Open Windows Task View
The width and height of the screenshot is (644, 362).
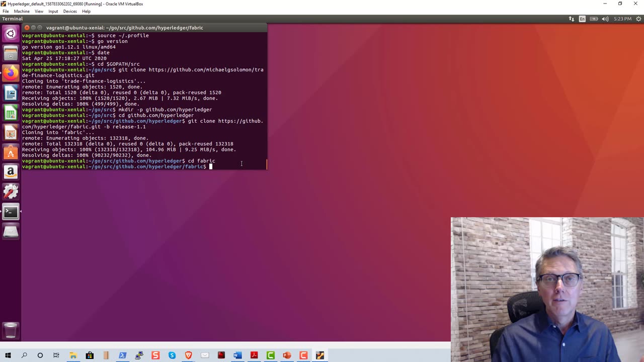tap(56, 355)
